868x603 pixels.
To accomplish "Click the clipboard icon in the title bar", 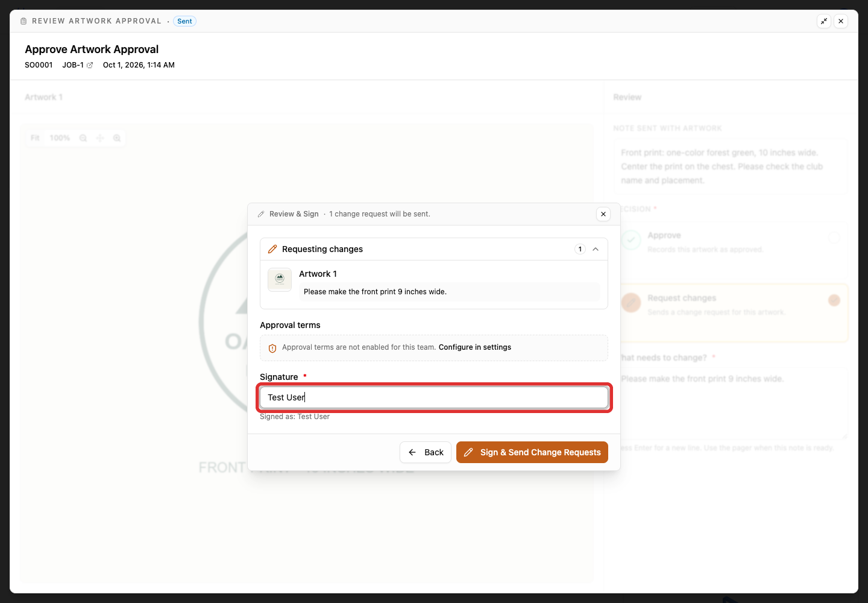I will (24, 21).
